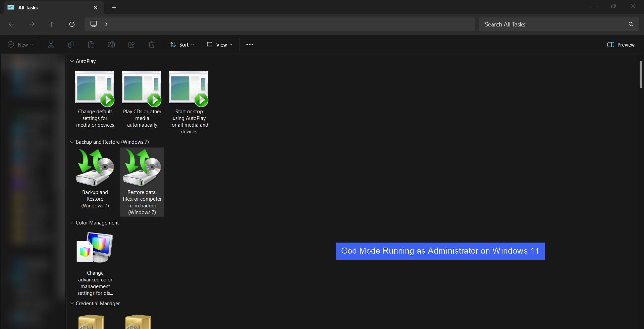Open Change advanced color management settings

click(95, 264)
